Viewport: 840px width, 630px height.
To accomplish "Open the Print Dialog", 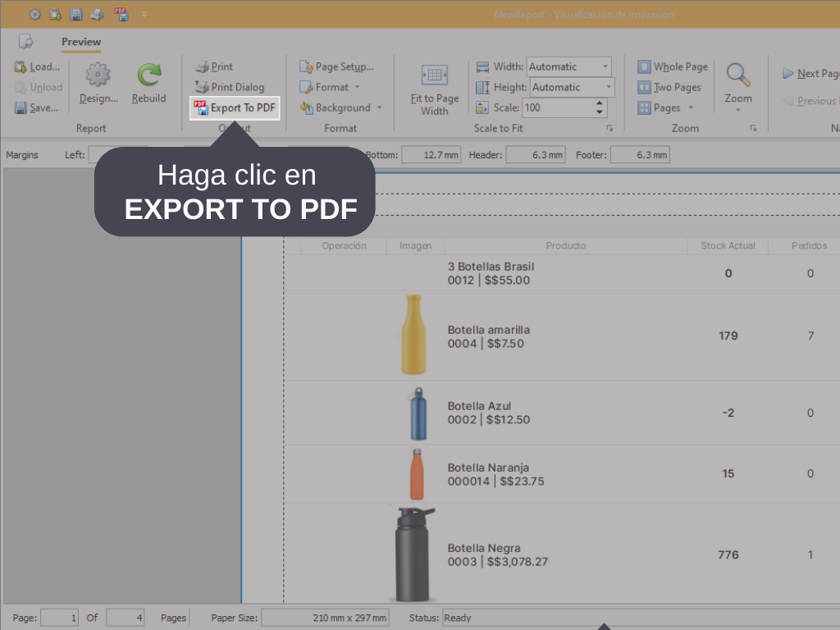I will pyautogui.click(x=230, y=87).
